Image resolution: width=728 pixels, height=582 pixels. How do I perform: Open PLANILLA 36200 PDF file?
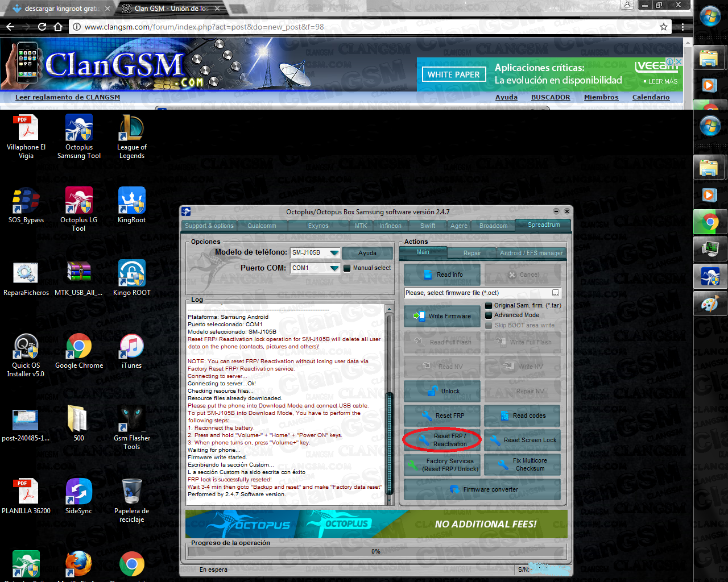[26, 496]
